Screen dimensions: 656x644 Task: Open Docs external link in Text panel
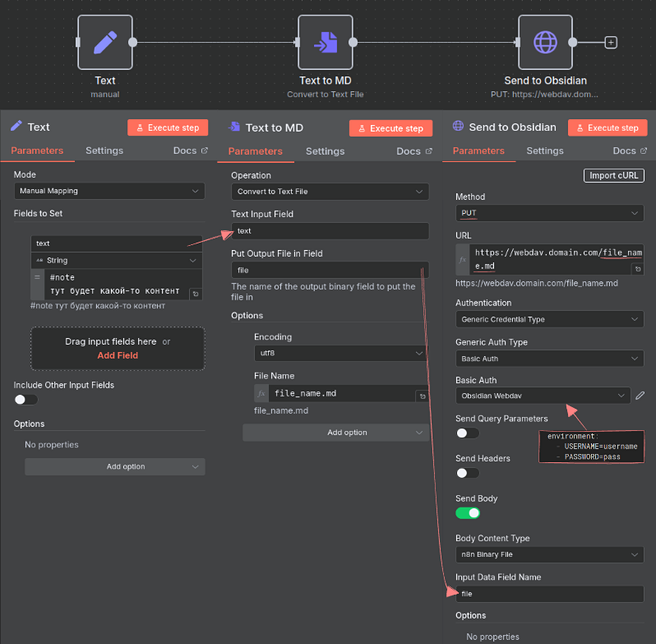(x=191, y=151)
